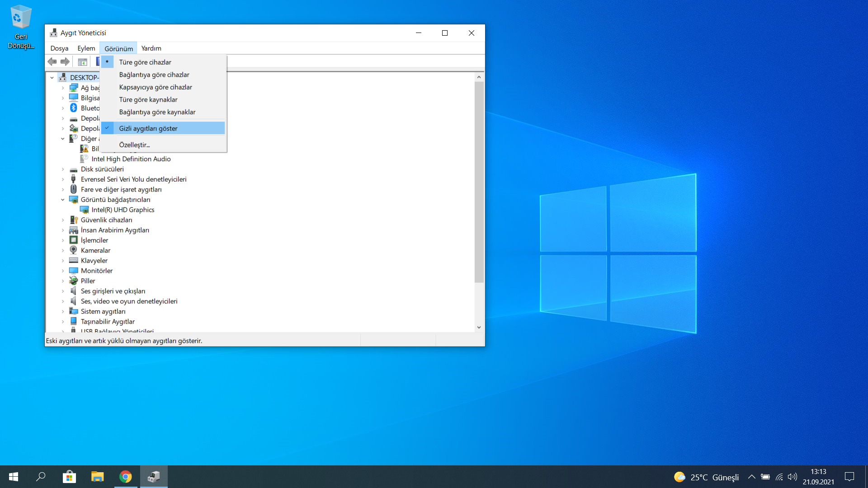Select Kapsayıcıya göre cihazlar entry
Screen dimensions: 868x488
[x=156, y=87]
